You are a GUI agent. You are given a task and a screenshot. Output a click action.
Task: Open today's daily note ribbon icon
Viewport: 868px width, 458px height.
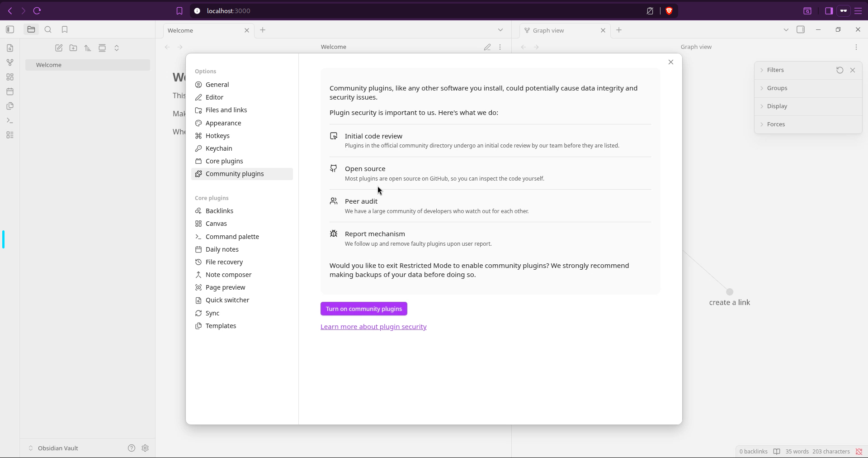(10, 91)
